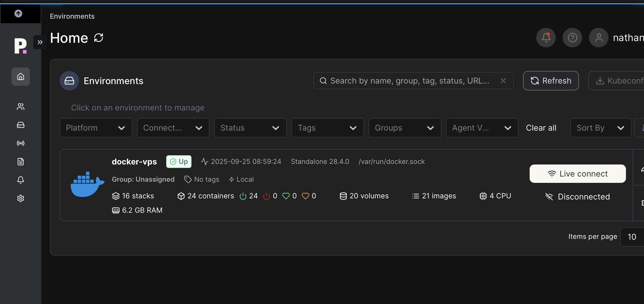644x304 pixels.
Task: Expand the sidebar with double-chevron toggle
Action: click(40, 42)
